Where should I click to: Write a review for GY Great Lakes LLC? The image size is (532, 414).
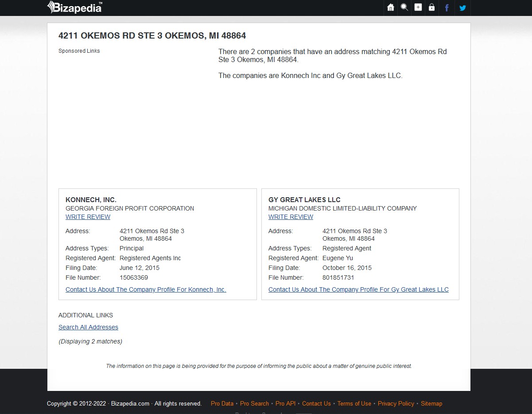pos(291,217)
